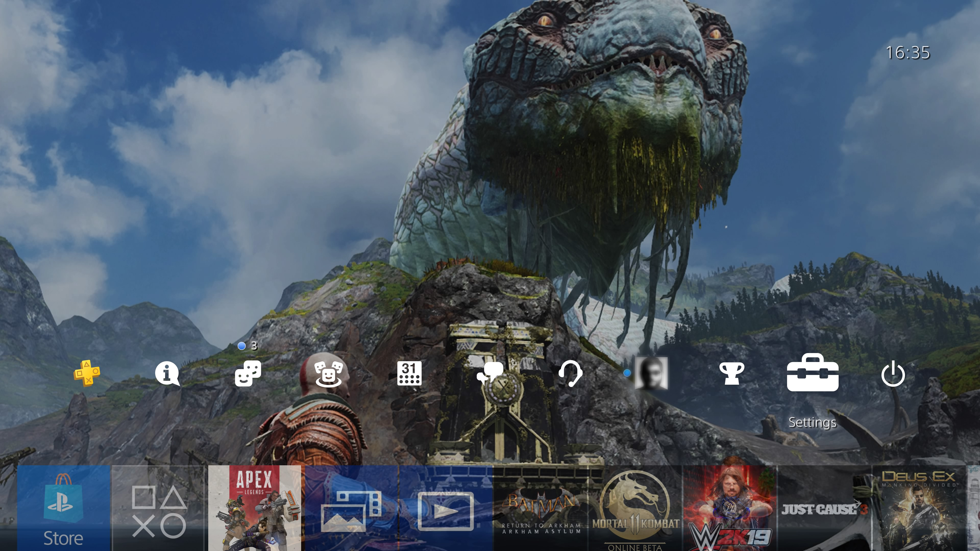Launch Just Cause 3 game tile
The width and height of the screenshot is (980, 551).
(x=824, y=508)
